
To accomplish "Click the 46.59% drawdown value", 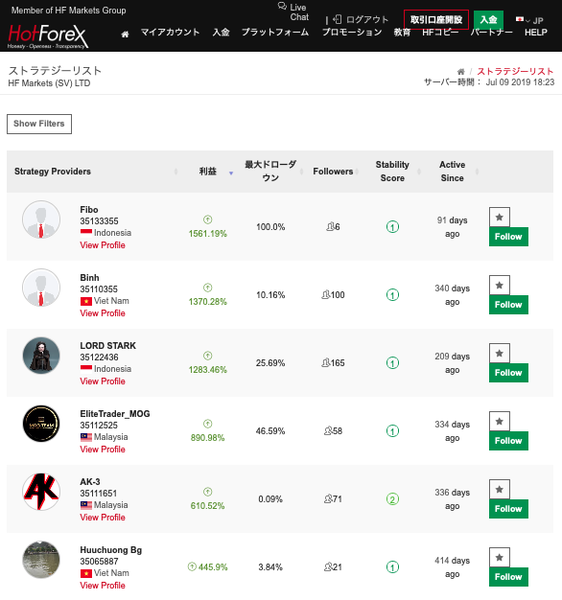I will pos(270,431).
